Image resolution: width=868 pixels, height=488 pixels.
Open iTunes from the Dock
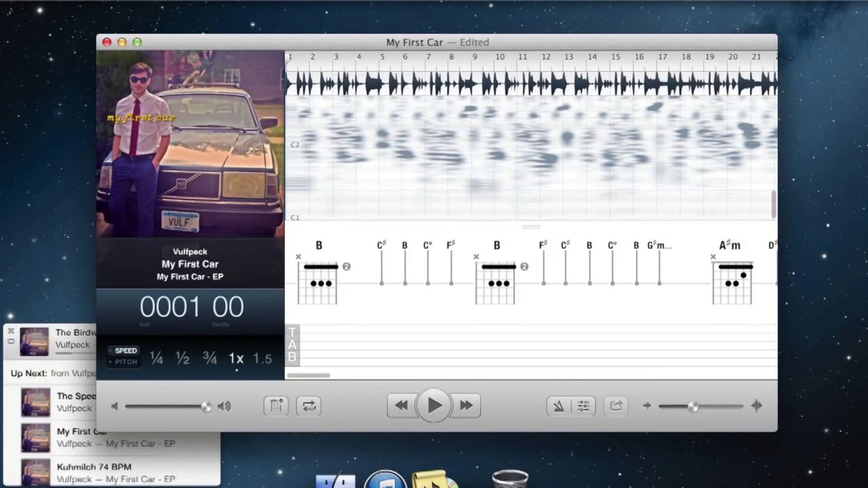coord(385,479)
